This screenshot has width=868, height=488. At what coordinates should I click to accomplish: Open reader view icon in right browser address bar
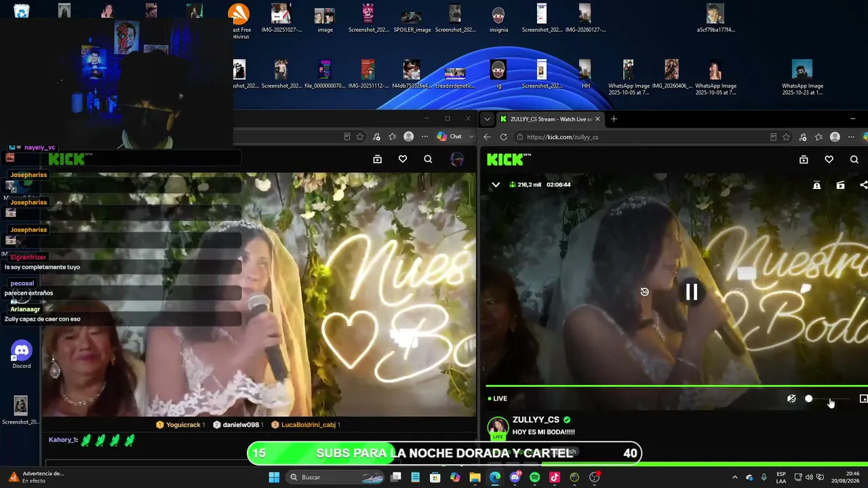772,137
